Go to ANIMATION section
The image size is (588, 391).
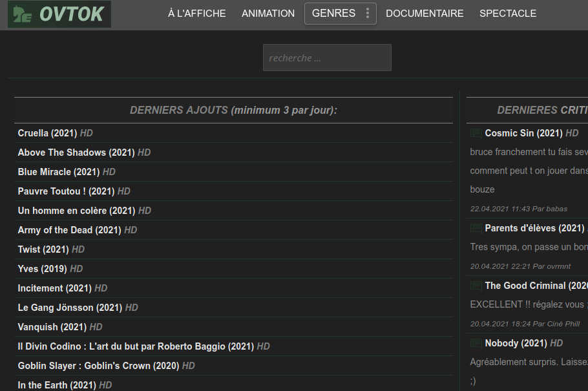click(x=268, y=14)
